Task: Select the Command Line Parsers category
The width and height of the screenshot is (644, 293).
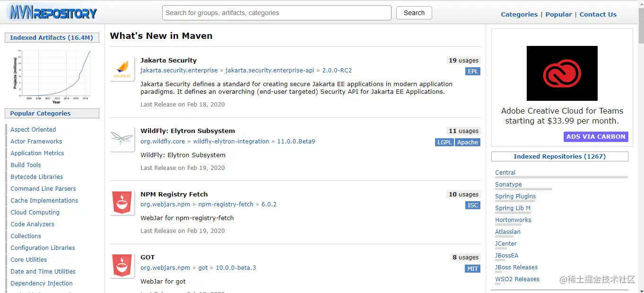Action: coord(43,188)
